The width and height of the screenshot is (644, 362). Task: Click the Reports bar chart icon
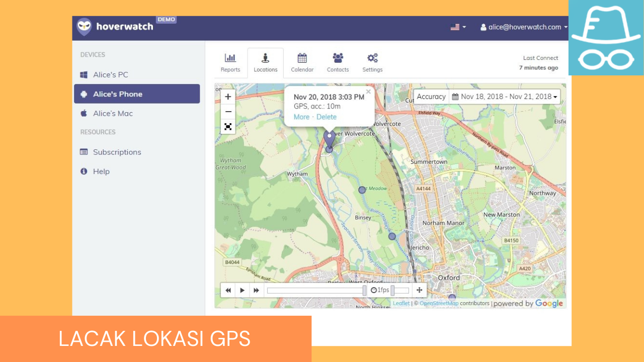pyautogui.click(x=230, y=58)
